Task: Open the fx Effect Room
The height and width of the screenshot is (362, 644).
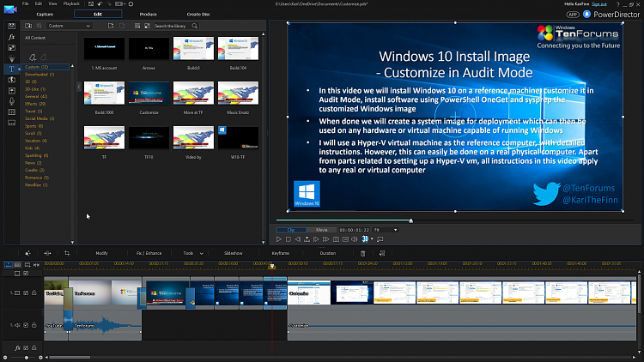Action: [11, 37]
